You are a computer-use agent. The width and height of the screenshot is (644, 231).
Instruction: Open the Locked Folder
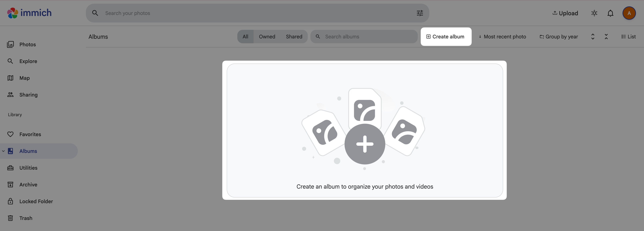click(x=36, y=201)
